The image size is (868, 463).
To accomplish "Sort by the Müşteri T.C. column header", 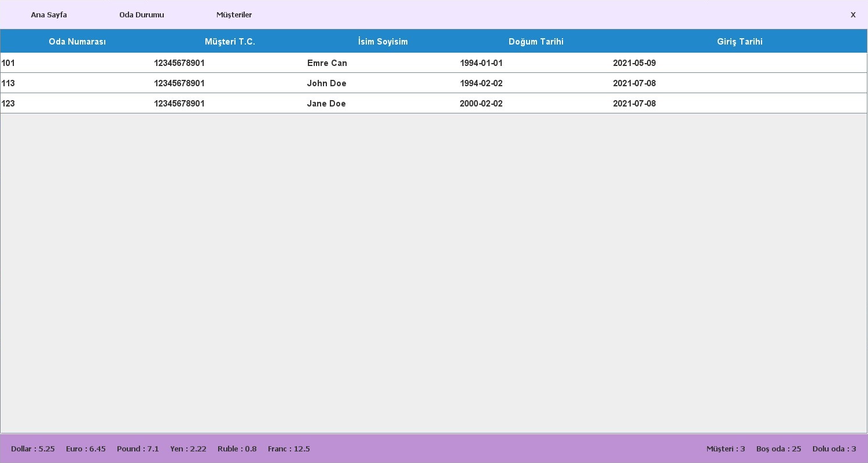I will point(230,41).
